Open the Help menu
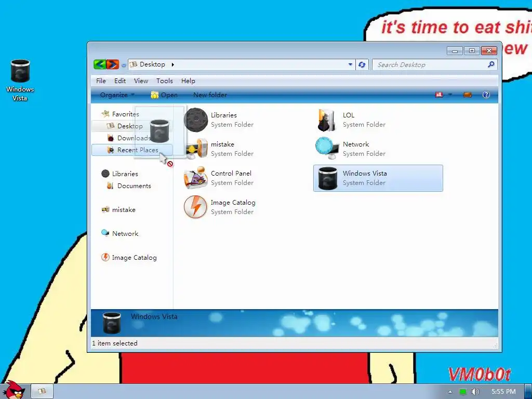532x399 pixels. (x=188, y=81)
